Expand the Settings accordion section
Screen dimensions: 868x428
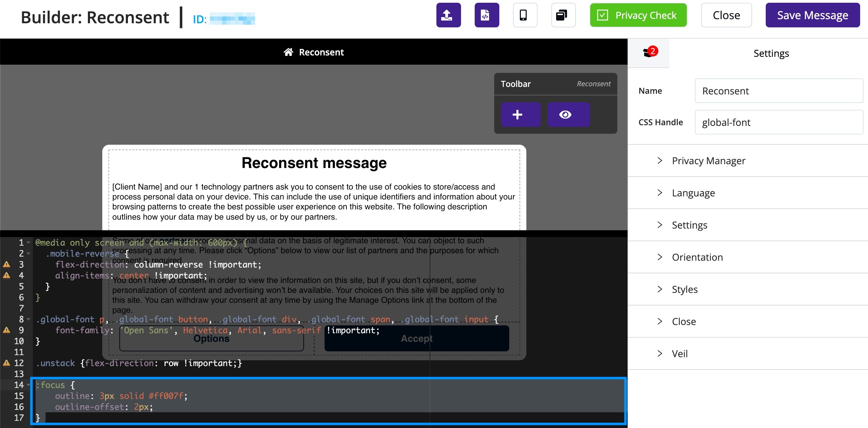pos(748,225)
